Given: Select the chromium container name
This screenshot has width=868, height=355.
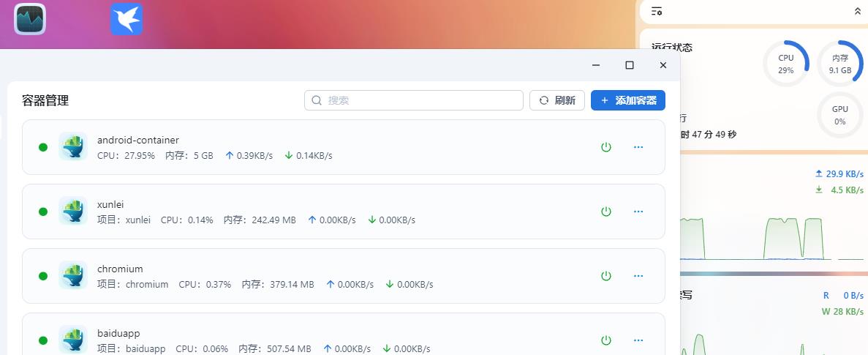Looking at the screenshot, I should [120, 269].
